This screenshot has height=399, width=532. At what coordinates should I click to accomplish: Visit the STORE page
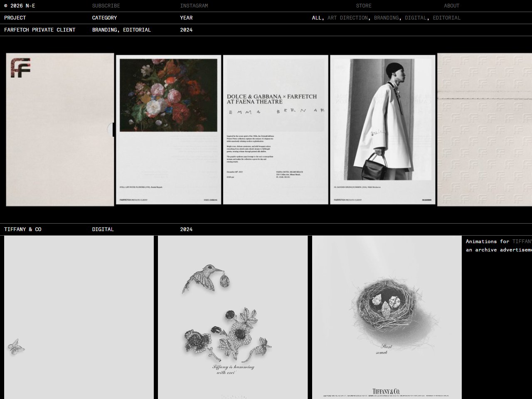[364, 6]
